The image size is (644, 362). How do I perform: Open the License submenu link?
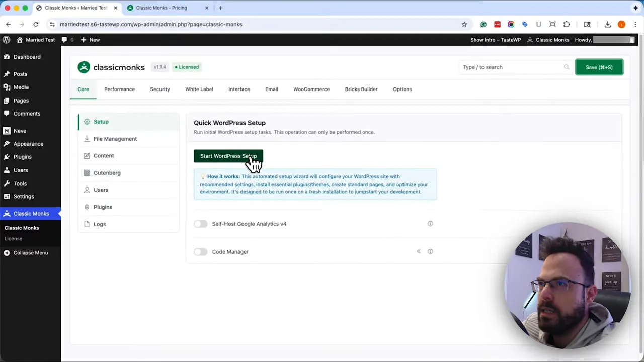pos(13,239)
